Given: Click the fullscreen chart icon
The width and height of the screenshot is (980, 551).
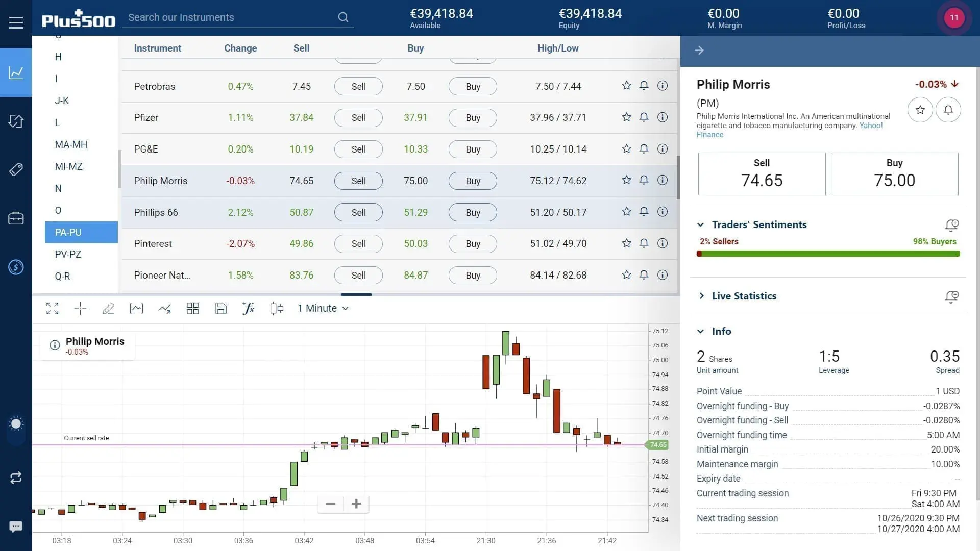Looking at the screenshot, I should [x=53, y=308].
